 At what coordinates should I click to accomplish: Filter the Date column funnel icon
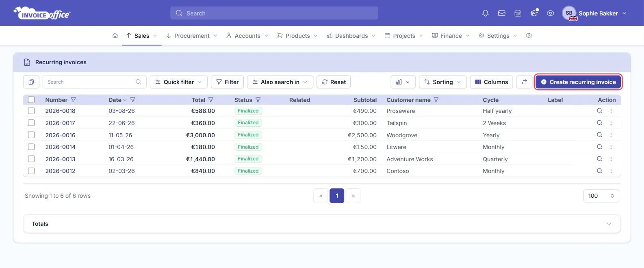pos(133,100)
